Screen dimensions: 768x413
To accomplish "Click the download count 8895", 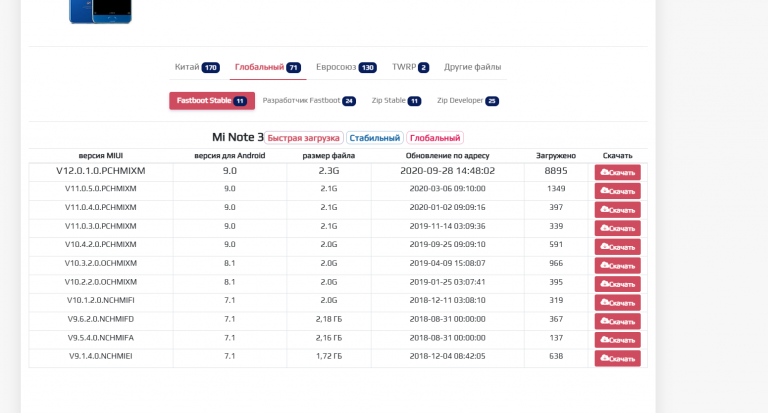I will pyautogui.click(x=556, y=171).
